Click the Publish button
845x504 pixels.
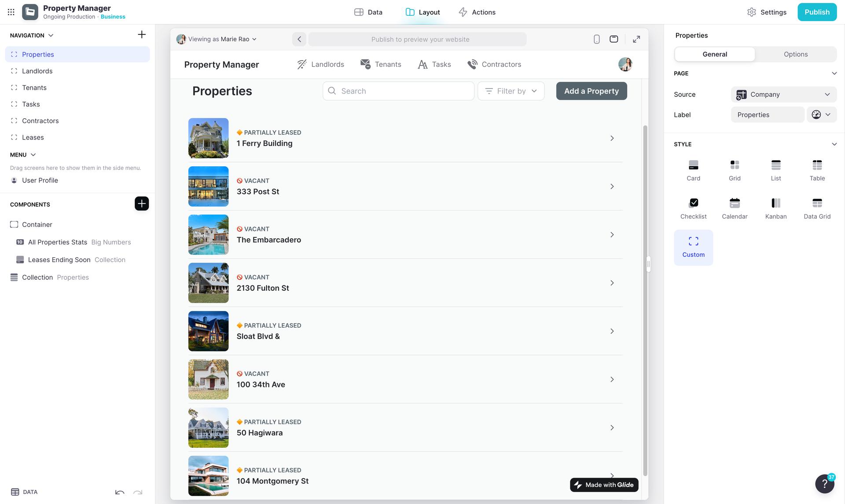[816, 12]
